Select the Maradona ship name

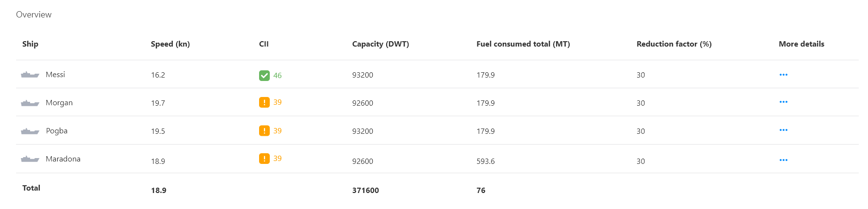point(63,159)
